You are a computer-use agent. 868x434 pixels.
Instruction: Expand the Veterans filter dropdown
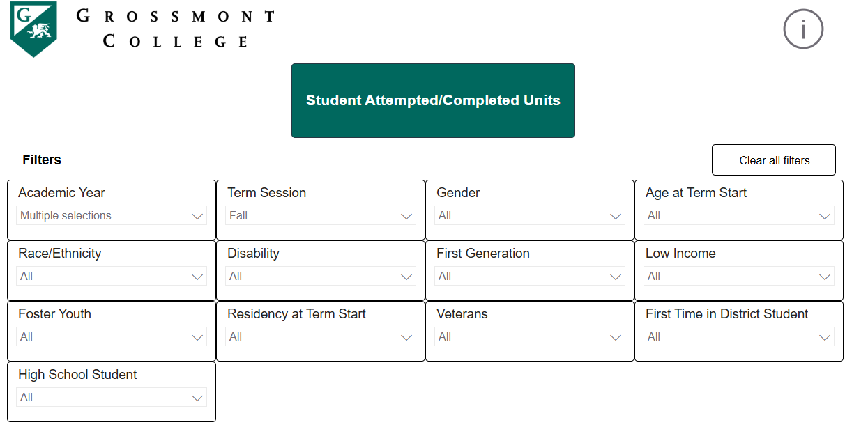(528, 336)
